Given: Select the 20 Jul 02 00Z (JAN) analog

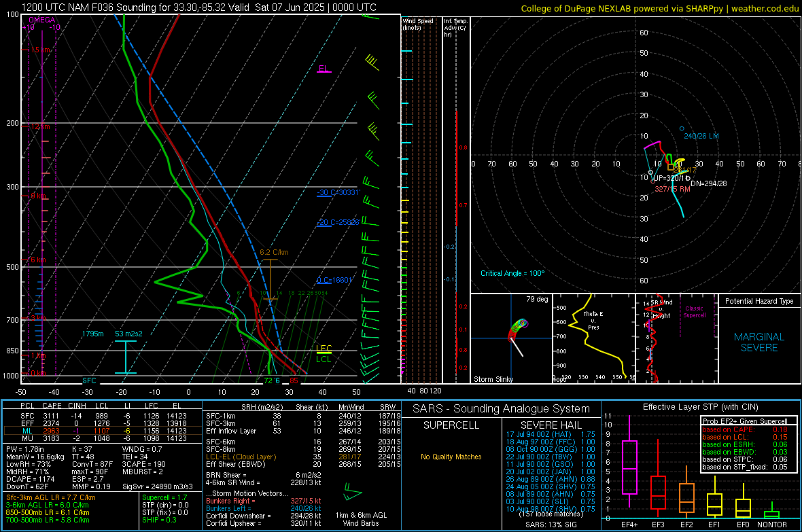Looking at the screenshot, I should 551,472.
